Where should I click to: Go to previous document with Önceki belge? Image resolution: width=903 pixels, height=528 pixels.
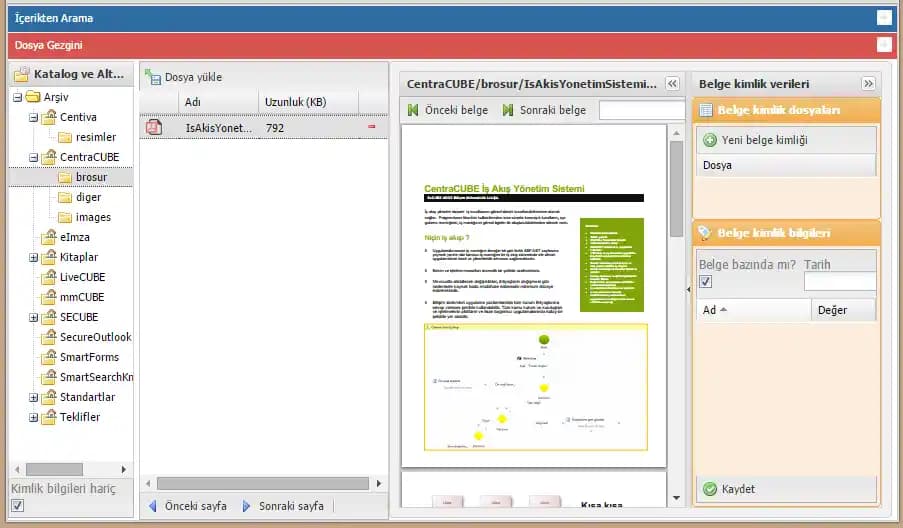413,110
